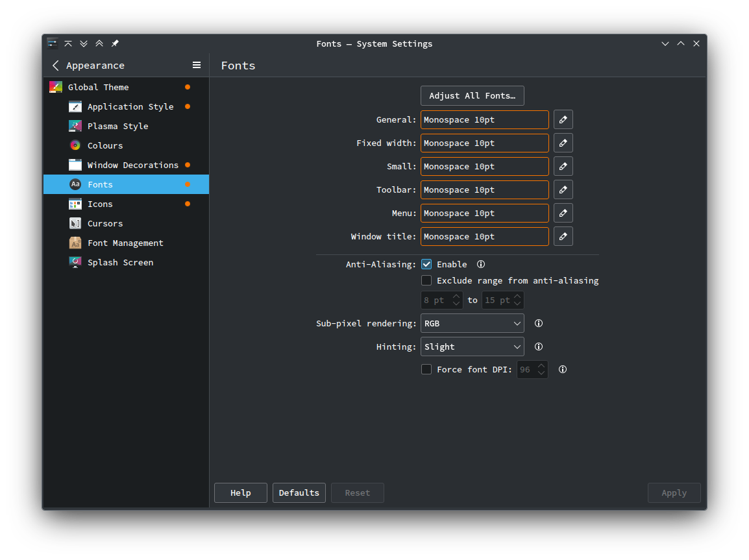This screenshot has height=560, width=749.
Task: Maximize the System Settings window
Action: click(681, 43)
